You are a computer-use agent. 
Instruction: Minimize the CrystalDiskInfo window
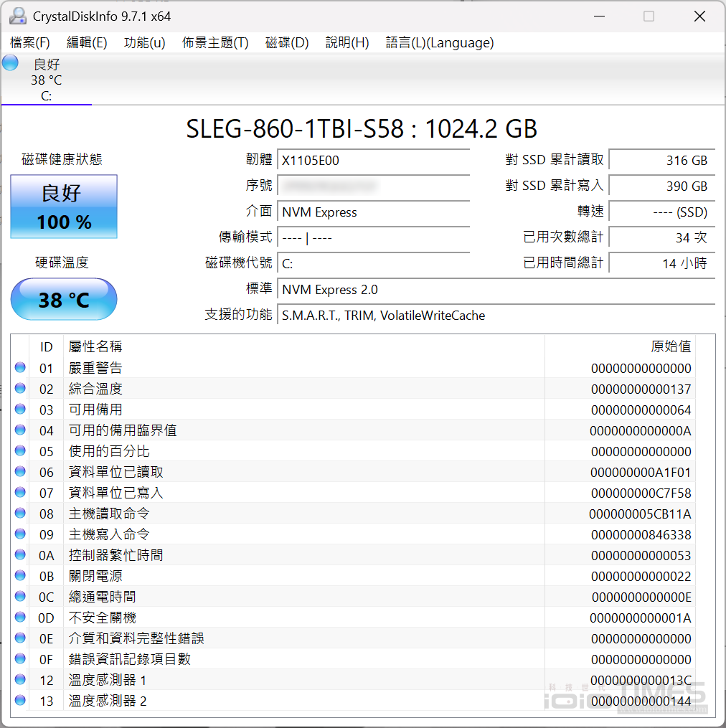coord(599,16)
